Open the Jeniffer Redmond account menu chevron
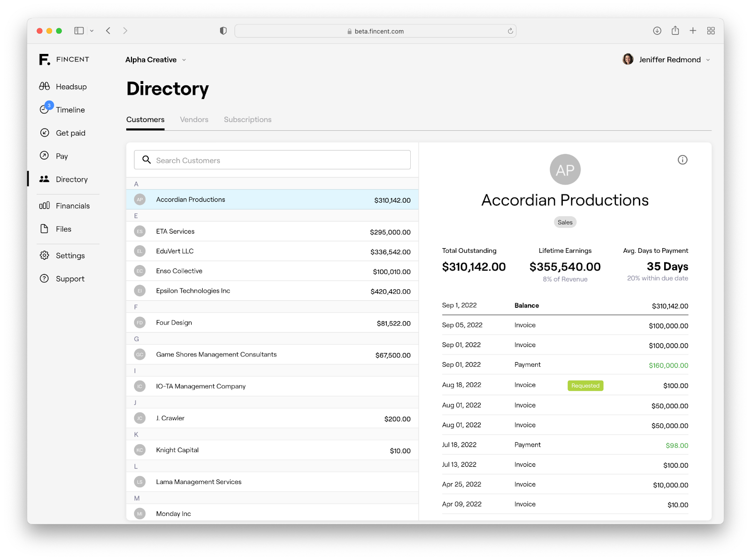Image resolution: width=751 pixels, height=560 pixels. coord(708,60)
